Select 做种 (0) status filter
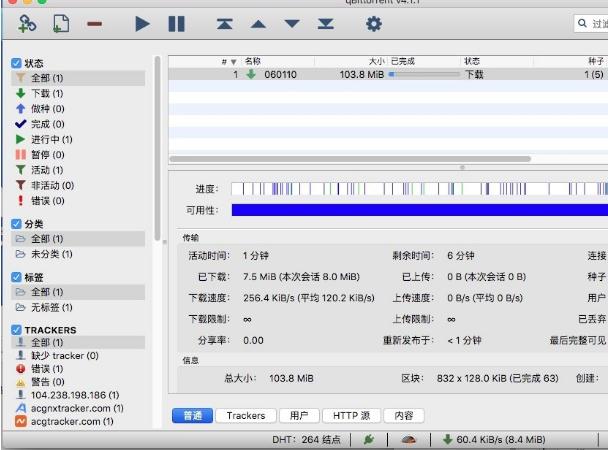608x450 pixels. point(78,109)
